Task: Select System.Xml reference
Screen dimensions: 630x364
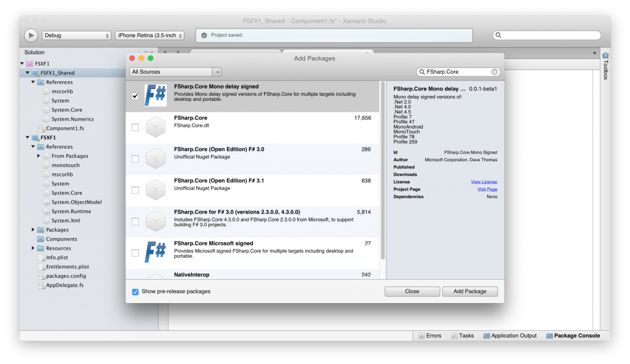Action: point(65,221)
